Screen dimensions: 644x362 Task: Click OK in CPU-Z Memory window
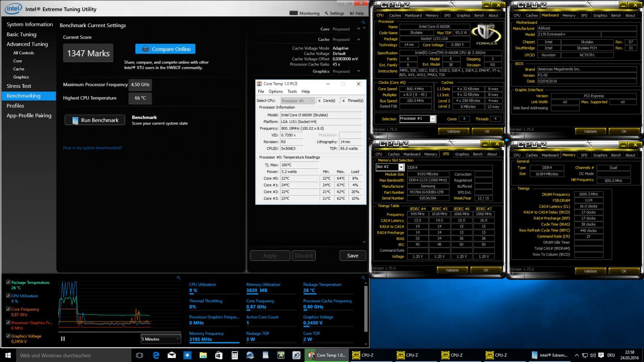pyautogui.click(x=624, y=271)
